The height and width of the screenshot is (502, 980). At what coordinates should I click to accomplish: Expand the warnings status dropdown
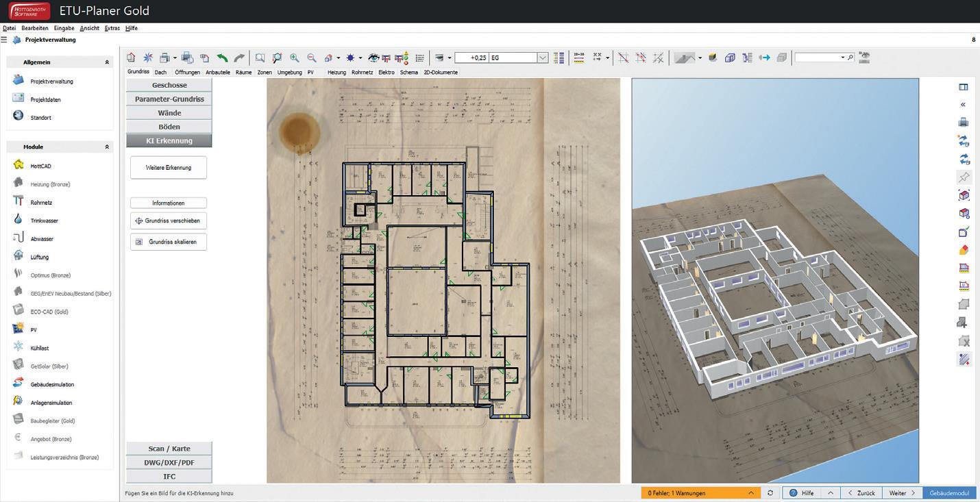[x=752, y=493]
